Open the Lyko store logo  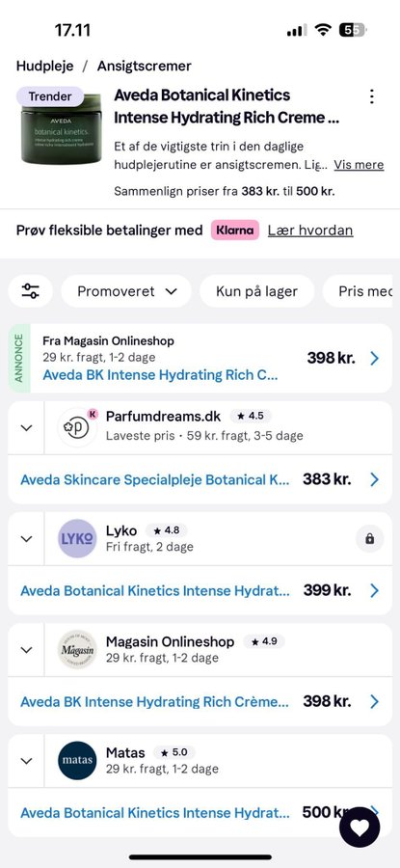click(x=77, y=538)
